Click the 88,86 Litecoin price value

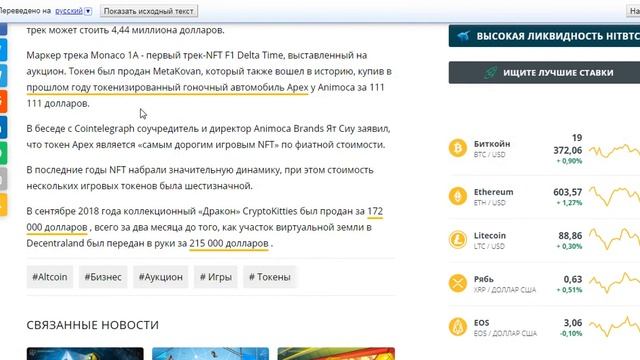click(x=570, y=236)
